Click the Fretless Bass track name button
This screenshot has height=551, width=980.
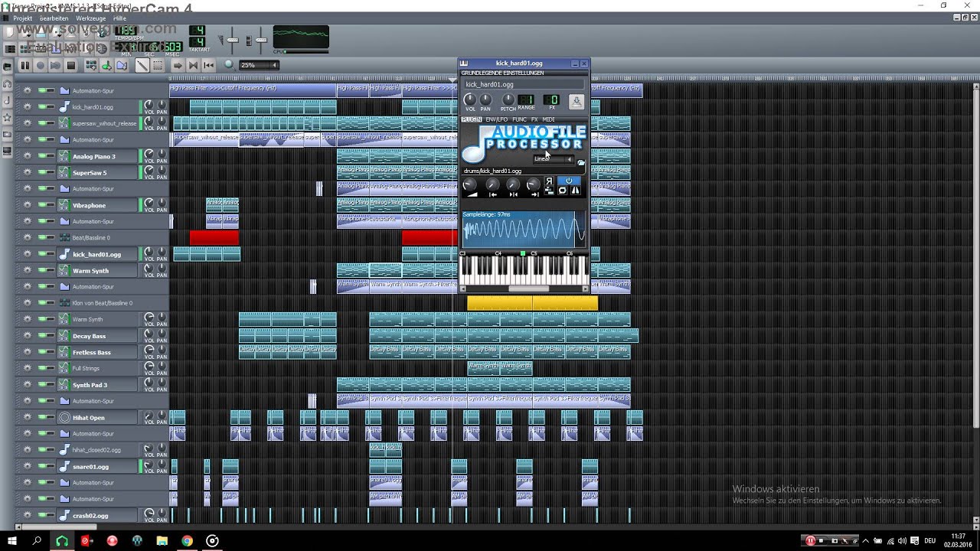(96, 352)
